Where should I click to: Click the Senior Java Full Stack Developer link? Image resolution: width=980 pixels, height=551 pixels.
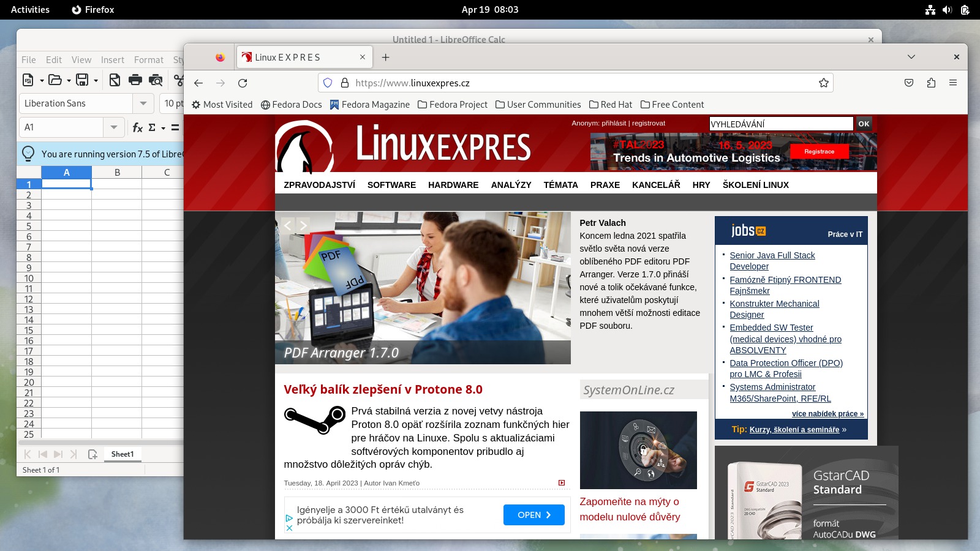click(x=772, y=261)
